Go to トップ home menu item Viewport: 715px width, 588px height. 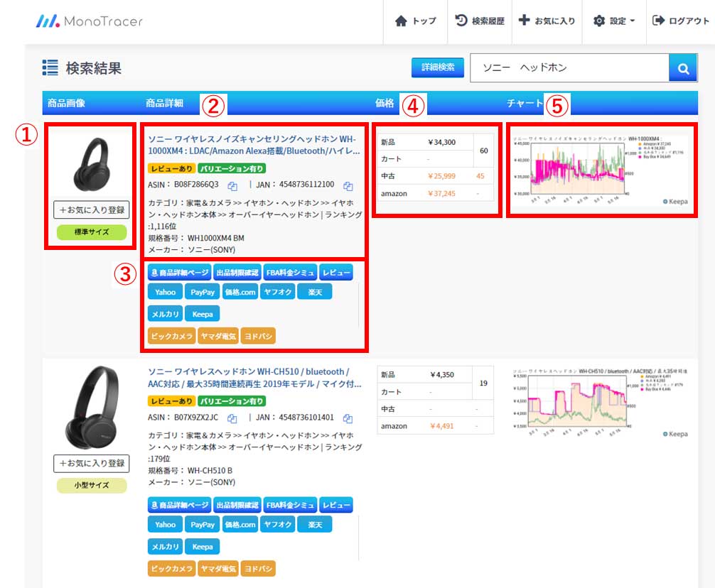(415, 21)
